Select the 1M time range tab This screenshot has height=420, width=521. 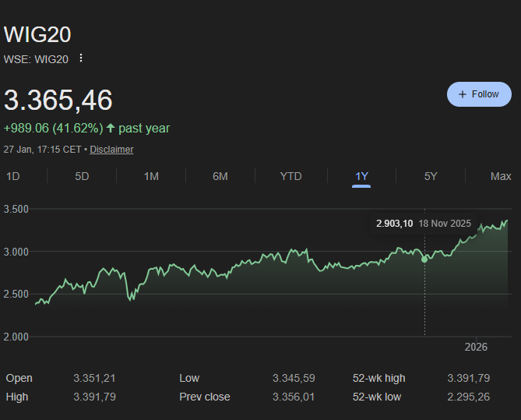tap(151, 176)
